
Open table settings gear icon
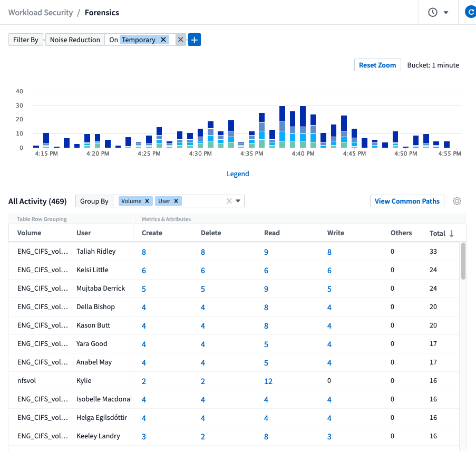point(457,201)
